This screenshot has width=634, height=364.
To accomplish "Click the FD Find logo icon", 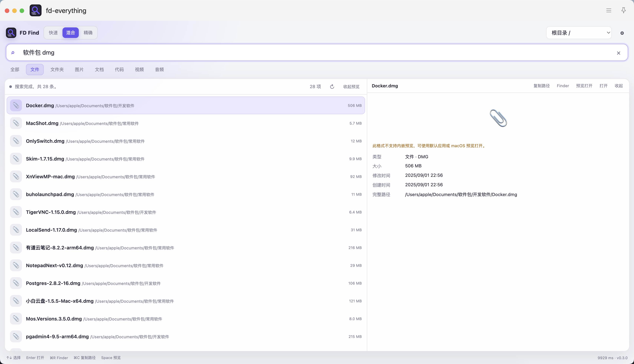I will [11, 33].
